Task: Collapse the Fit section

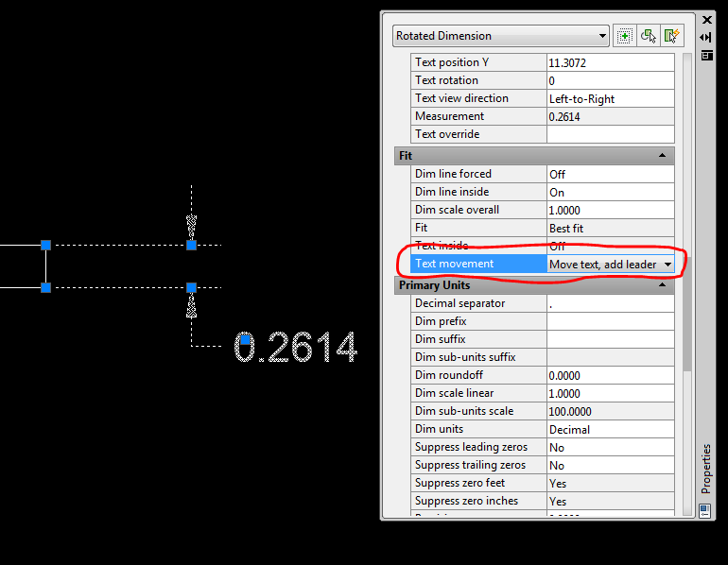Action: [x=663, y=156]
